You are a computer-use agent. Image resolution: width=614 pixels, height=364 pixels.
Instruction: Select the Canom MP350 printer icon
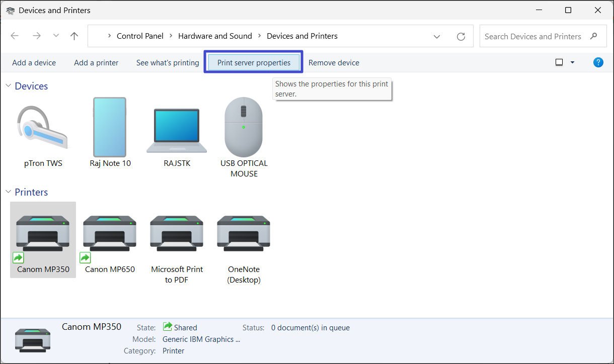(x=43, y=234)
